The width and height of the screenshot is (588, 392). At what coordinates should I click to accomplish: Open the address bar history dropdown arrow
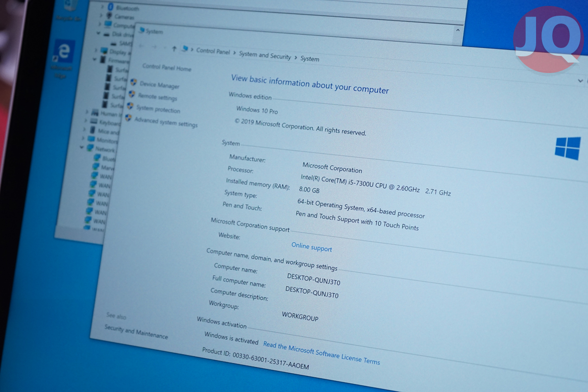tap(580, 80)
